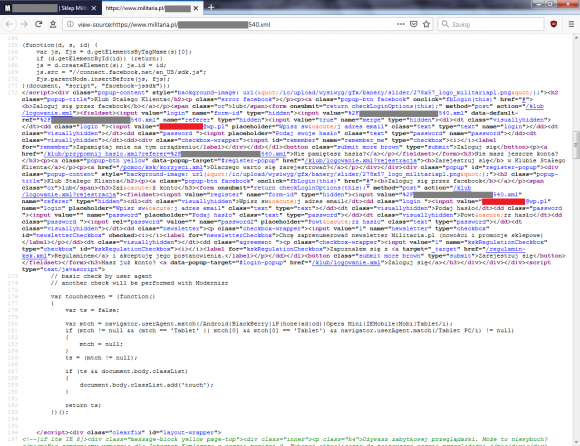Open the last /klub/logowanie.xml link near login-popup

pos(346,263)
